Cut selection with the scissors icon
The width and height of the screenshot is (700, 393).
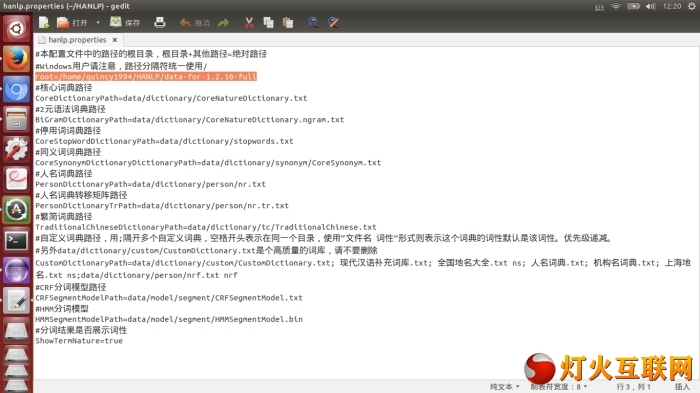tap(249, 22)
